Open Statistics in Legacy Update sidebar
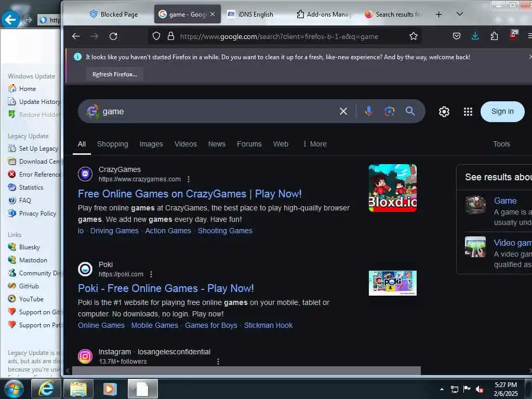The image size is (532, 399). coord(31,187)
